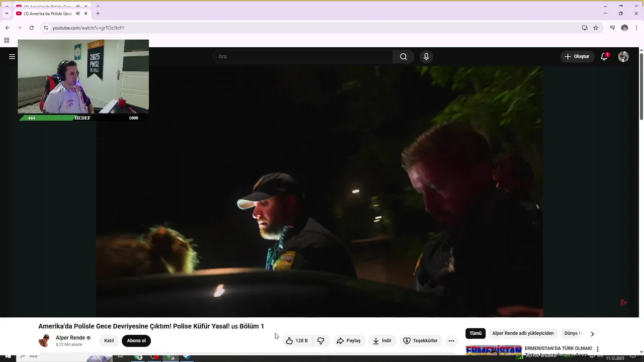Click the Oluştur create button

tap(577, 57)
